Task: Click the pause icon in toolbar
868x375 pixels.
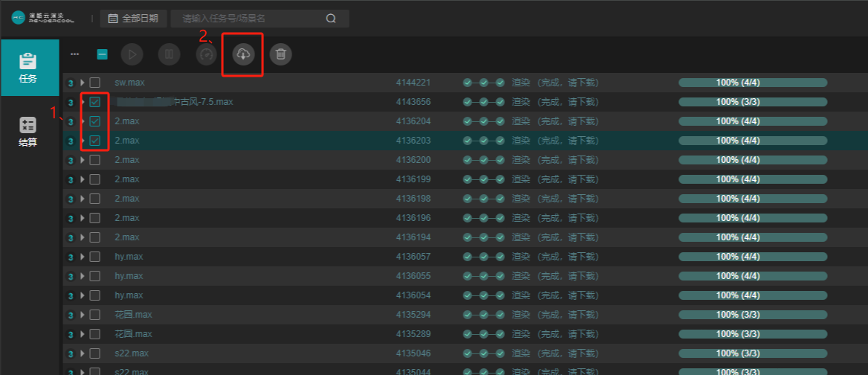Action: click(x=169, y=54)
